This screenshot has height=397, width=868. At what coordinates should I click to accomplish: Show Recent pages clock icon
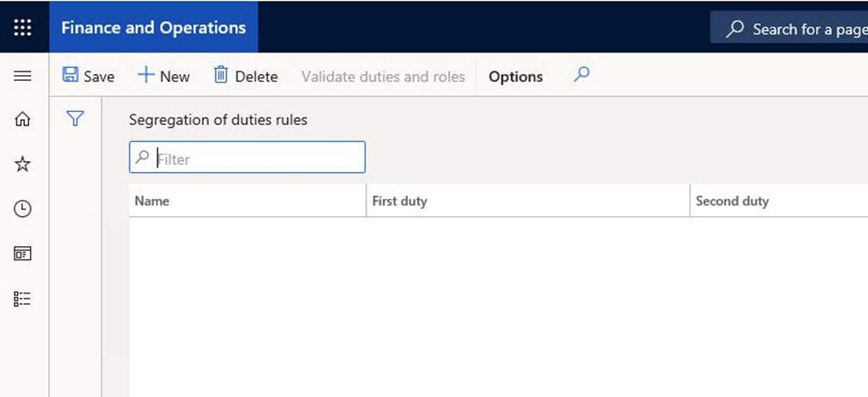(x=22, y=209)
